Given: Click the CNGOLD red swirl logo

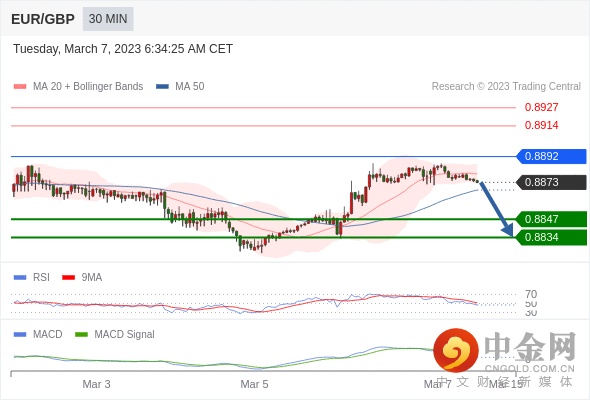Looking at the screenshot, I should (456, 351).
